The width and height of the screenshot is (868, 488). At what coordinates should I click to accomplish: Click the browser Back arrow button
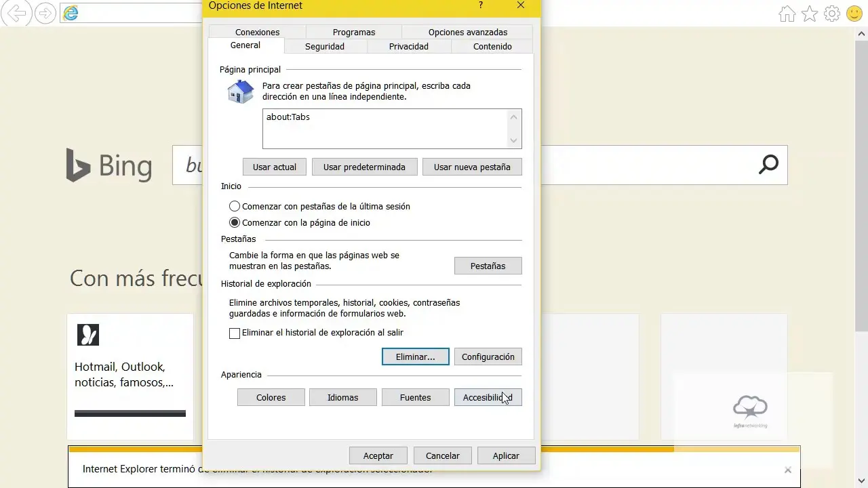coord(16,13)
